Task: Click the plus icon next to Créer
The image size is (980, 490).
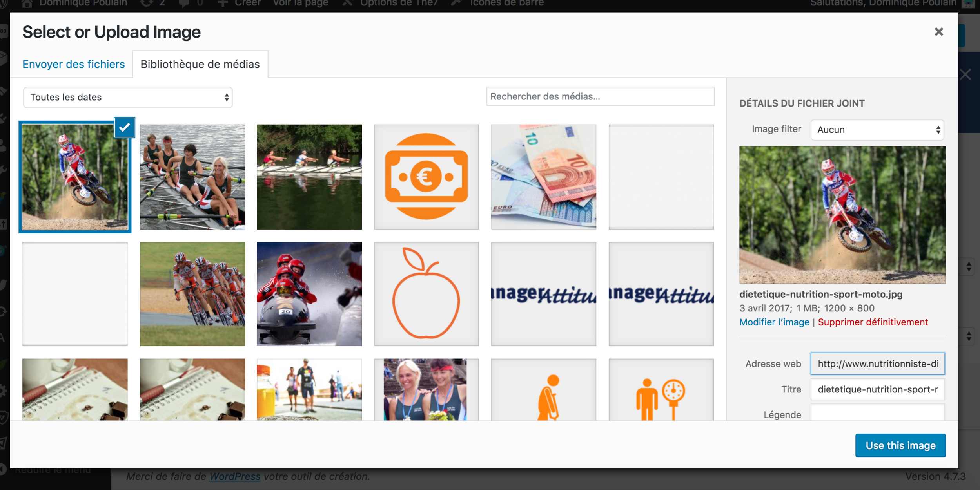Action: point(223,3)
